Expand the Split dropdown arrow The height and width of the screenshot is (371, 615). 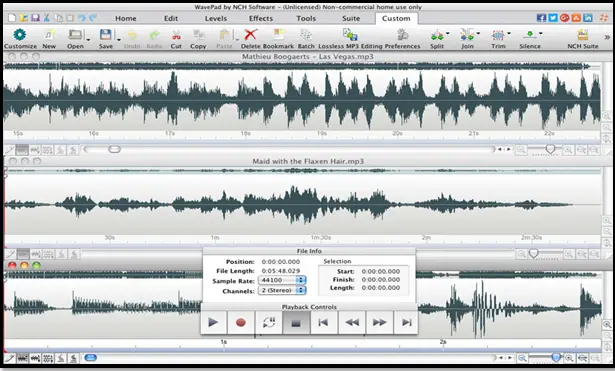click(448, 33)
